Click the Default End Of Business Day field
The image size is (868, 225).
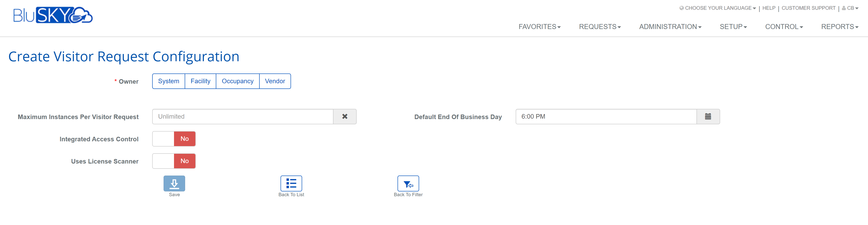606,117
